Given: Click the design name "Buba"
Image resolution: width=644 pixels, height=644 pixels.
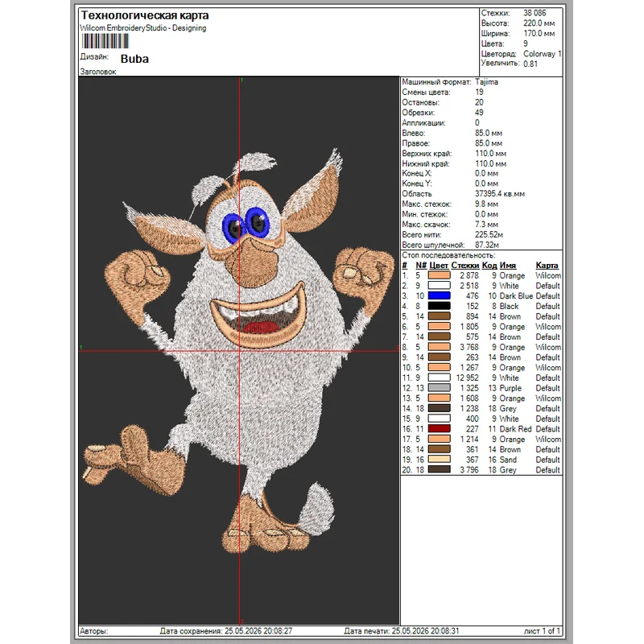Looking at the screenshot, I should [134, 59].
